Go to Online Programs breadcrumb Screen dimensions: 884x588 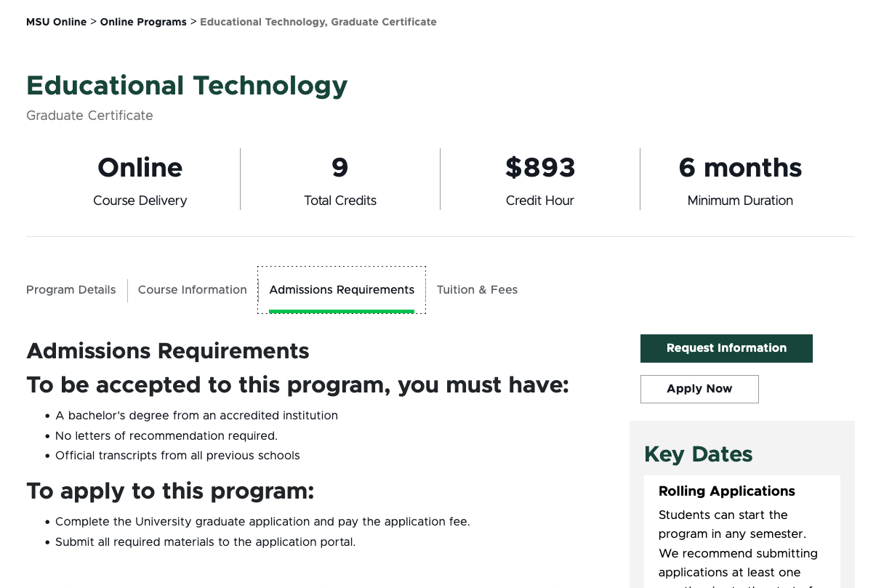point(143,22)
